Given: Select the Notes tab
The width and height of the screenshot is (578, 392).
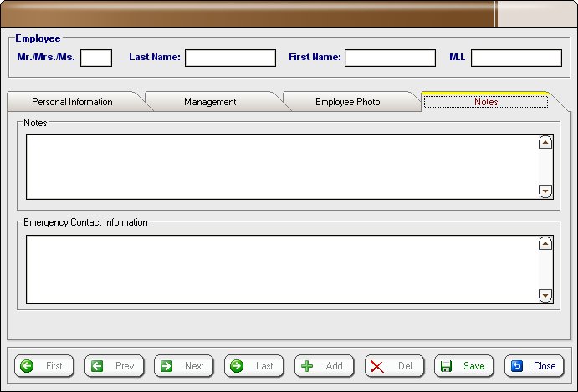Looking at the screenshot, I should coord(486,102).
